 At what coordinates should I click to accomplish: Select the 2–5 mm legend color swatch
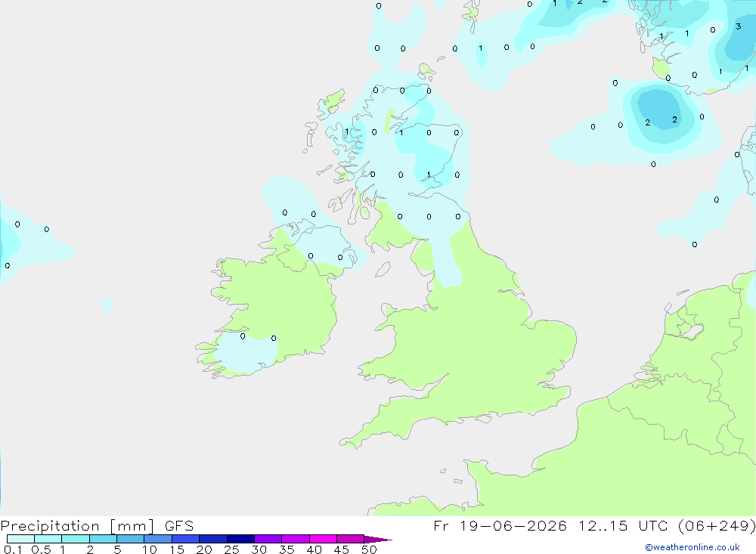(103, 539)
